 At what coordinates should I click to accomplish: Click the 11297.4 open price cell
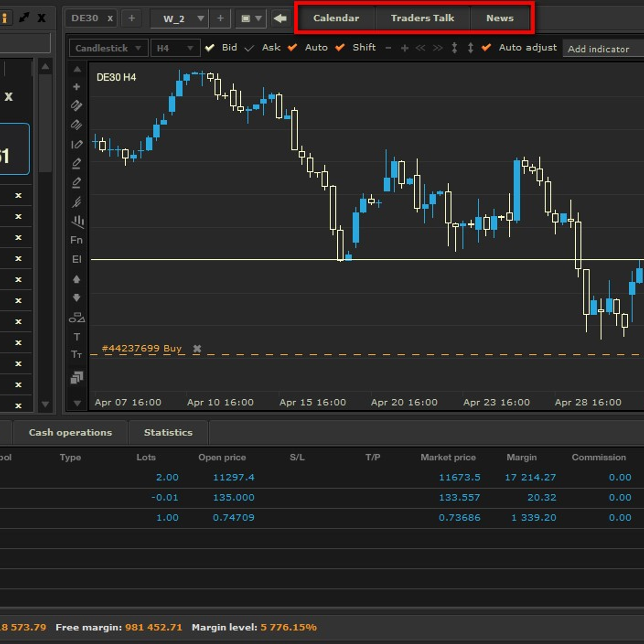pyautogui.click(x=233, y=477)
